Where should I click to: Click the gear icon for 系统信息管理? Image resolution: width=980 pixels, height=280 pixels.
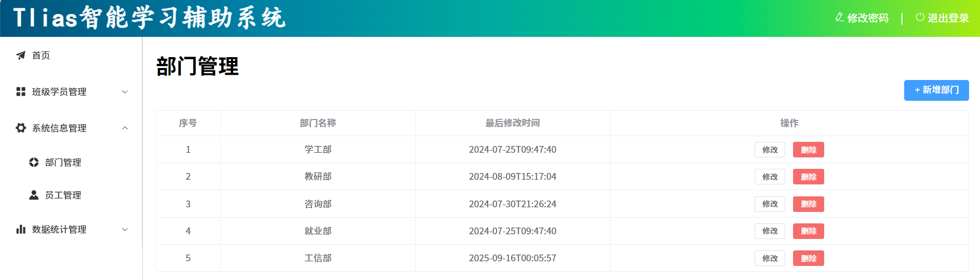click(21, 128)
